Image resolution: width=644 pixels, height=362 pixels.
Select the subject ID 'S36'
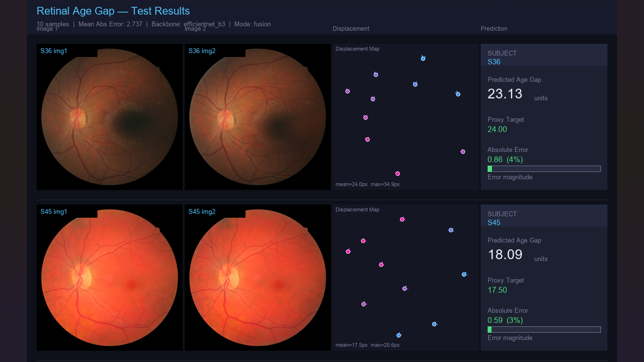(494, 62)
